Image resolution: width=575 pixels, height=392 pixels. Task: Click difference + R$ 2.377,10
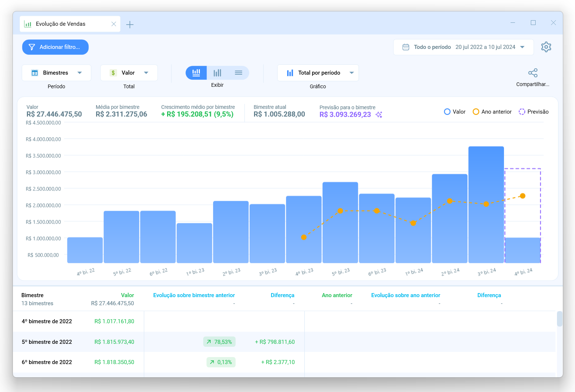point(278,362)
